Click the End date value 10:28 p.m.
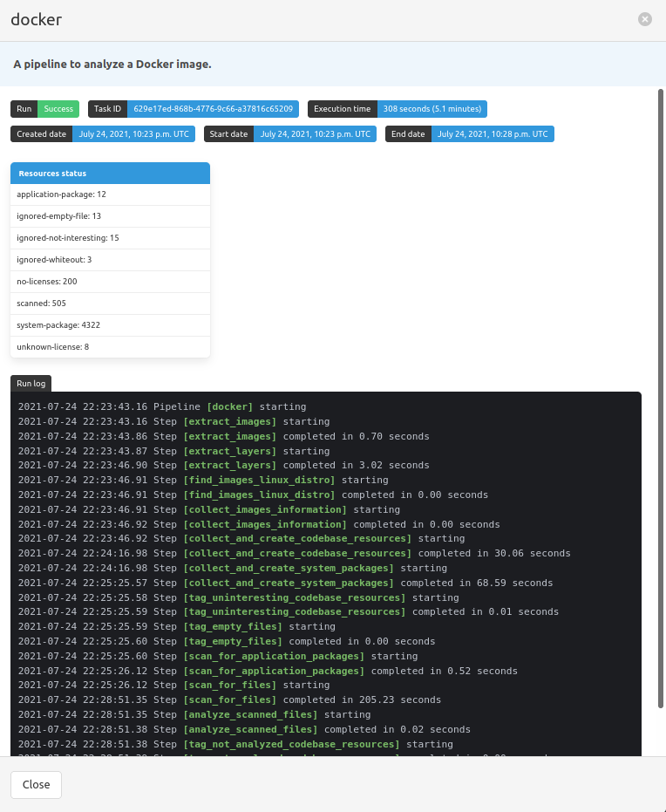The width and height of the screenshot is (666, 812). coord(493,134)
